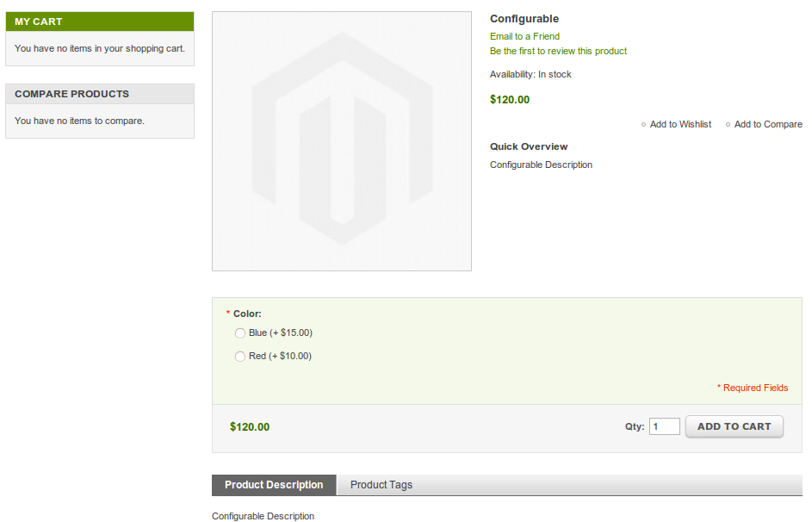Click the Add to Wishlist link
This screenshot has height=522, width=812.
(680, 124)
